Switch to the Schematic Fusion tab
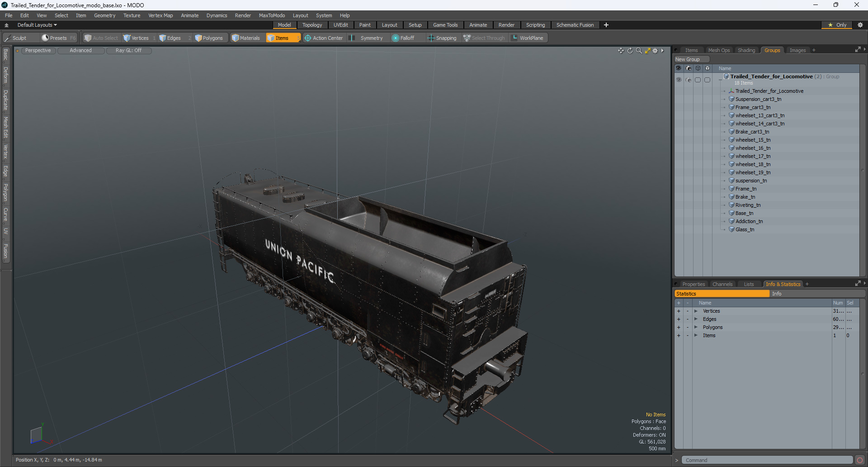 click(x=575, y=25)
